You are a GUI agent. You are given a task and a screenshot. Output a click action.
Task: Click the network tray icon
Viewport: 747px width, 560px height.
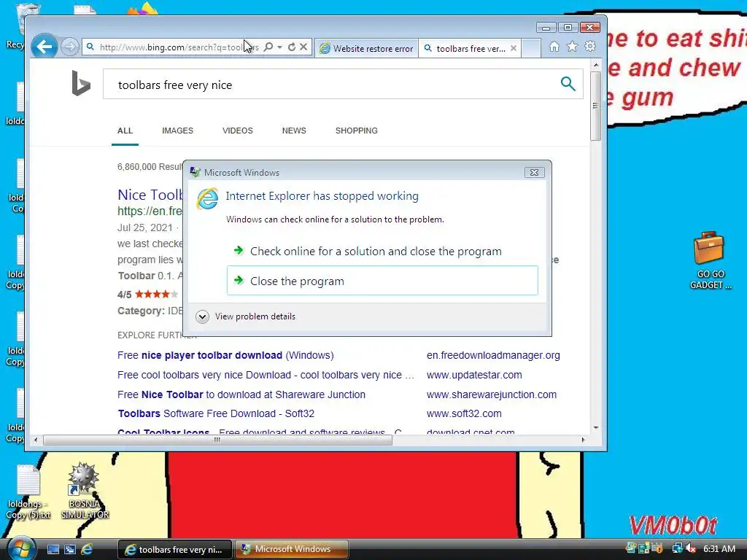678,548
